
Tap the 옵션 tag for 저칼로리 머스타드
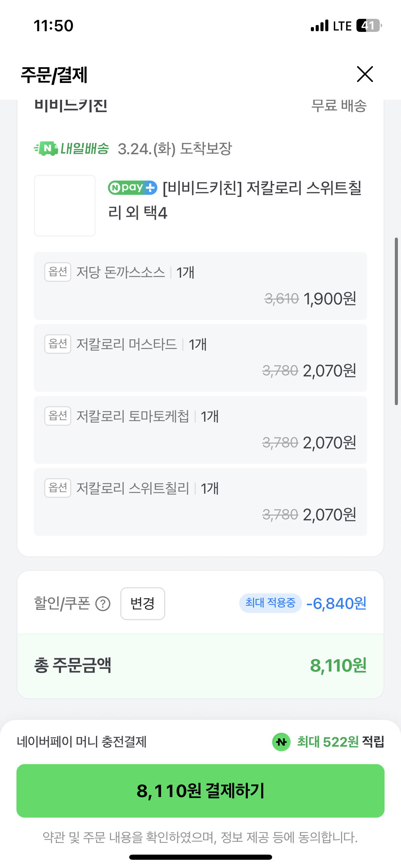58,344
